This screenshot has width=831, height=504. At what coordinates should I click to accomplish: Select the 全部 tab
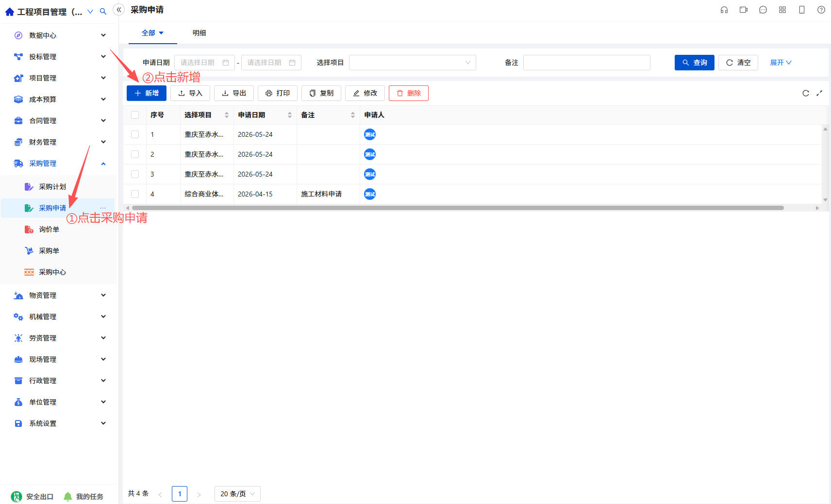pos(152,33)
